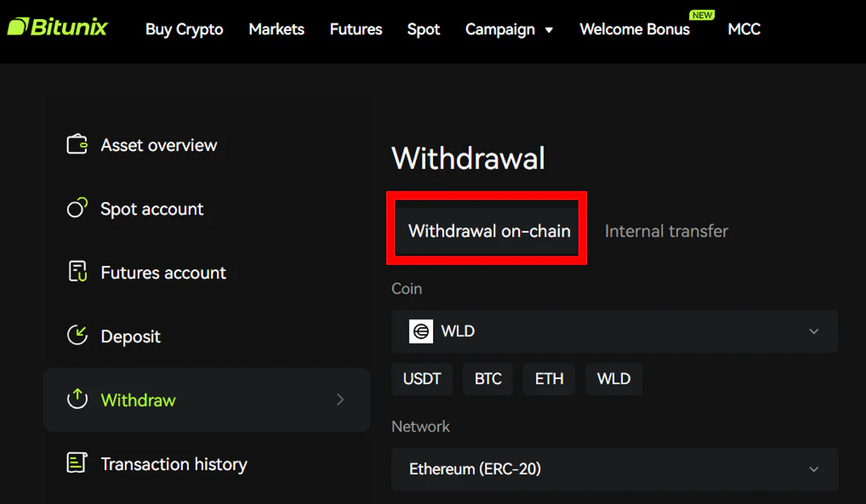Open the Welcome Bonus link
The image size is (866, 504).
pyautogui.click(x=634, y=30)
